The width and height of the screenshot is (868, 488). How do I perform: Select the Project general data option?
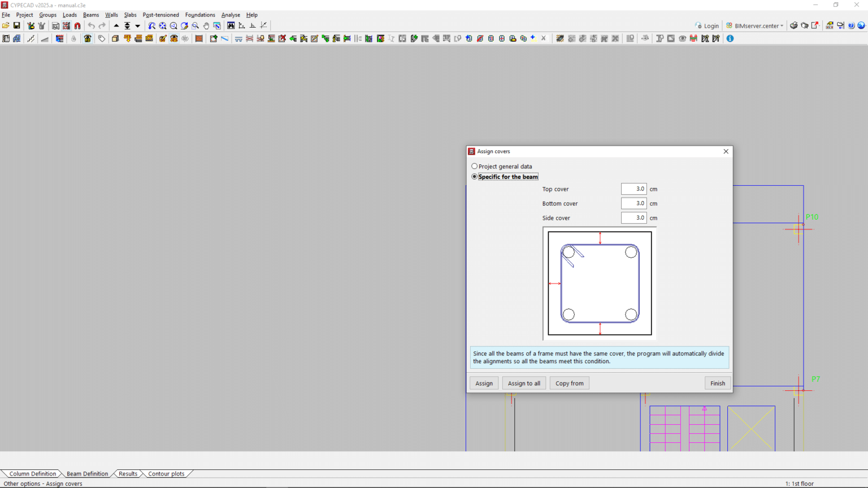coord(475,167)
